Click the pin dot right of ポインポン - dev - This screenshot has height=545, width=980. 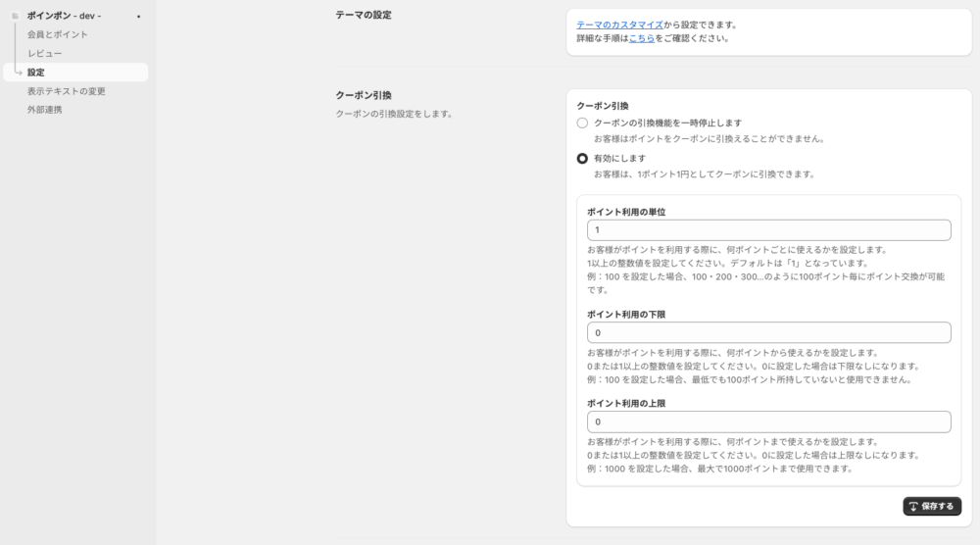138,17
